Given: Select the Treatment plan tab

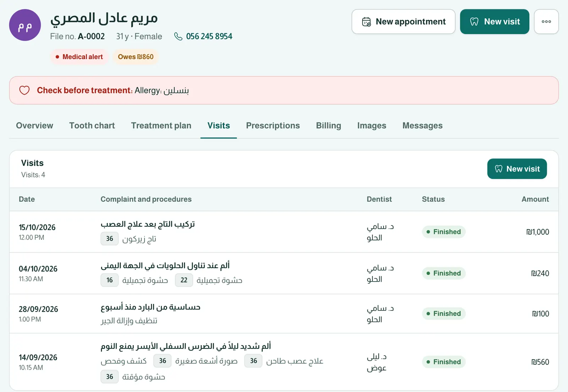Looking at the screenshot, I should point(161,126).
